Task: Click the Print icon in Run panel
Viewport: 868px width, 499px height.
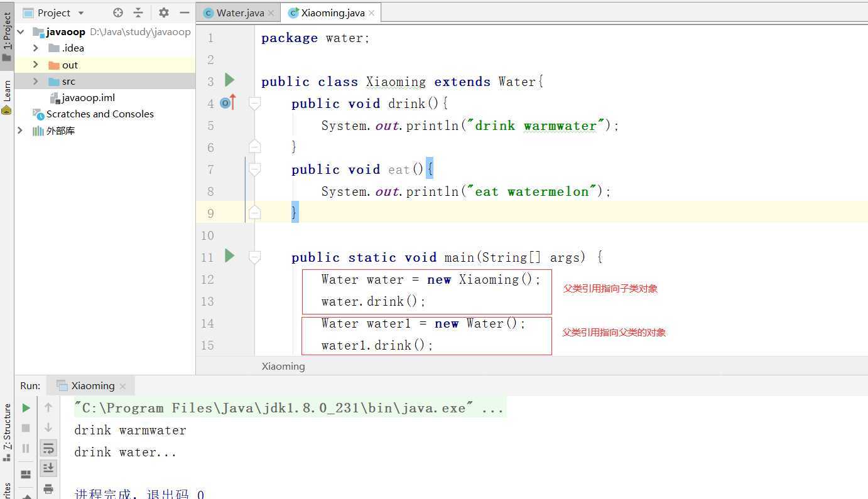Action: click(48, 488)
